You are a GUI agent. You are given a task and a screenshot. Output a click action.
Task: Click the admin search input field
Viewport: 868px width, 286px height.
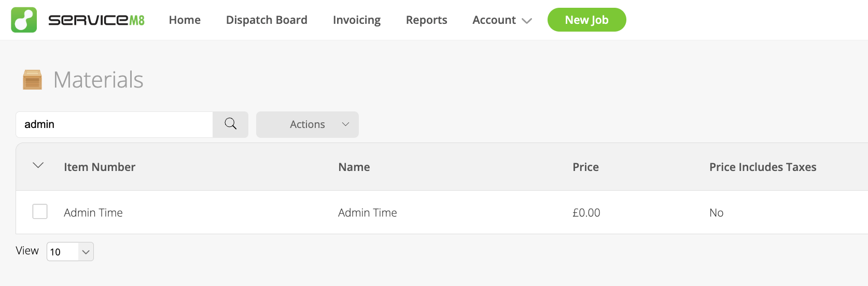pyautogui.click(x=114, y=124)
